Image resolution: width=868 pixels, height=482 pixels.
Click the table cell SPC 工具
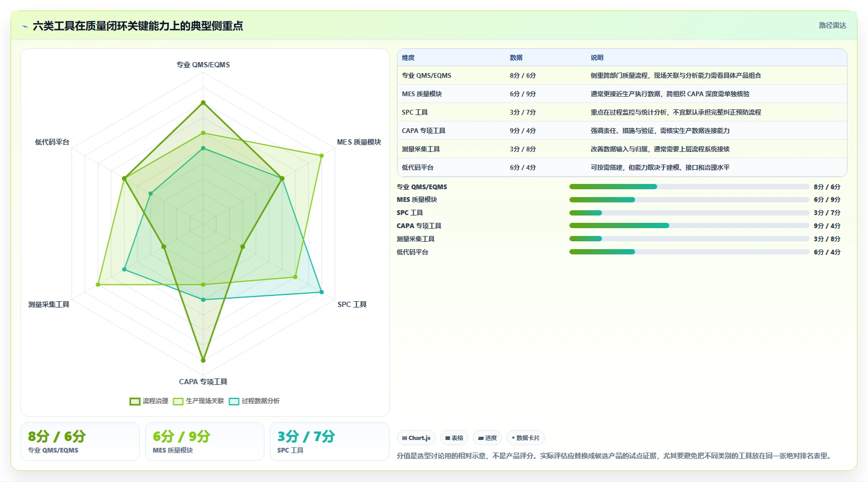pyautogui.click(x=415, y=112)
